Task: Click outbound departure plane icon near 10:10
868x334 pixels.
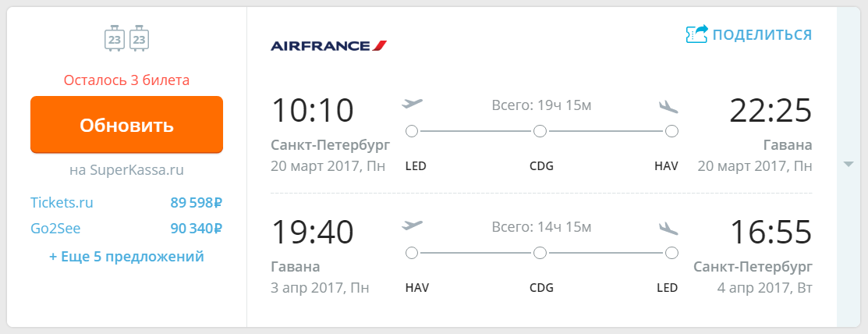Action: tap(413, 104)
